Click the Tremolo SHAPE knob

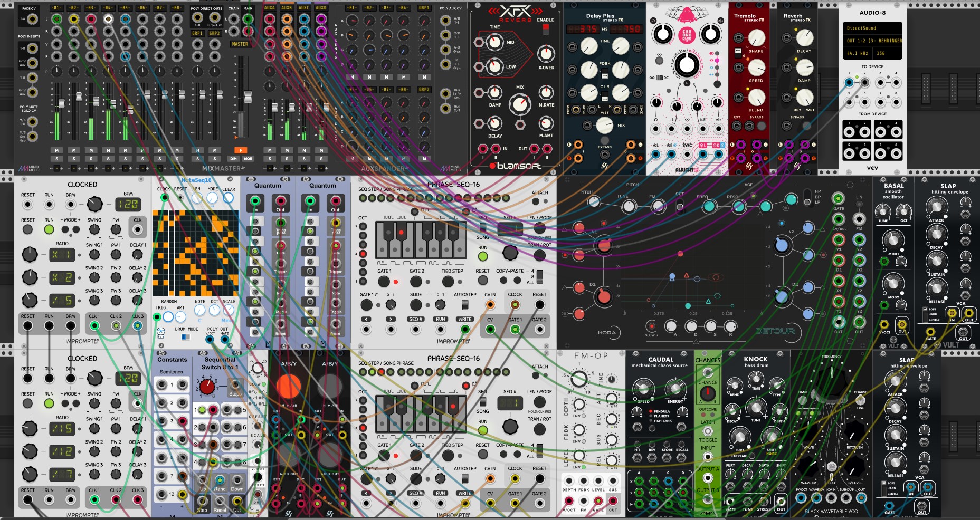(756, 38)
